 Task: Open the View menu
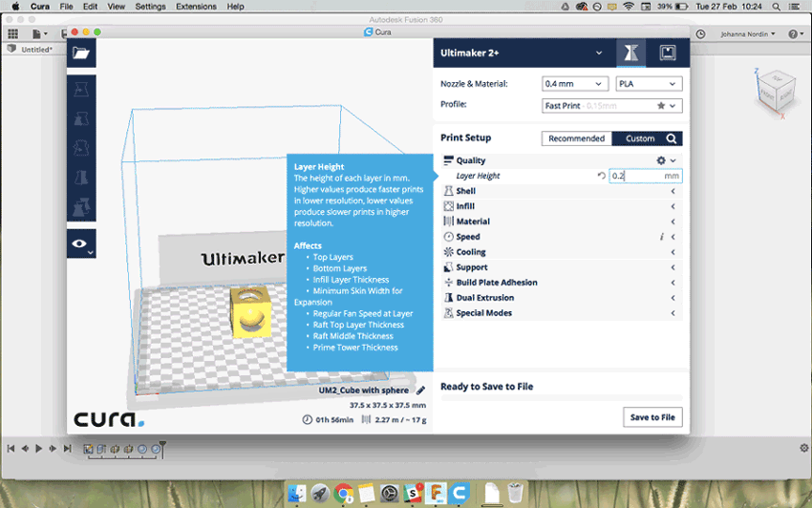pos(116,7)
